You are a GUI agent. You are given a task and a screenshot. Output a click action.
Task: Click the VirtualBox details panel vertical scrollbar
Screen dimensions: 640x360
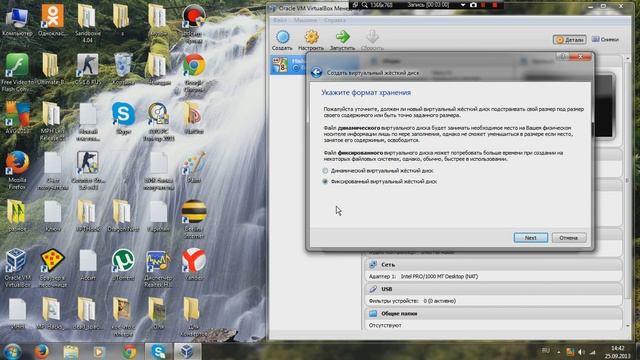click(x=628, y=192)
